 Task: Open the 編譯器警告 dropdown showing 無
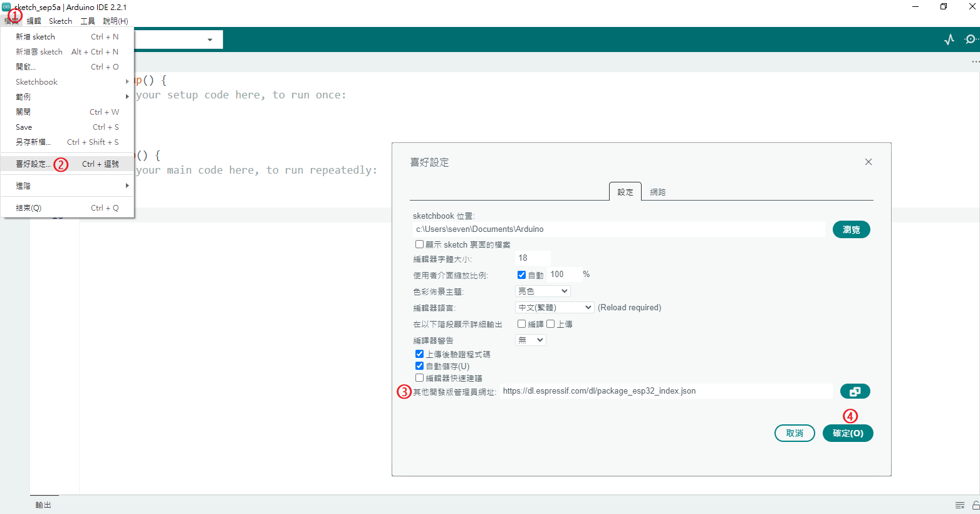point(531,340)
